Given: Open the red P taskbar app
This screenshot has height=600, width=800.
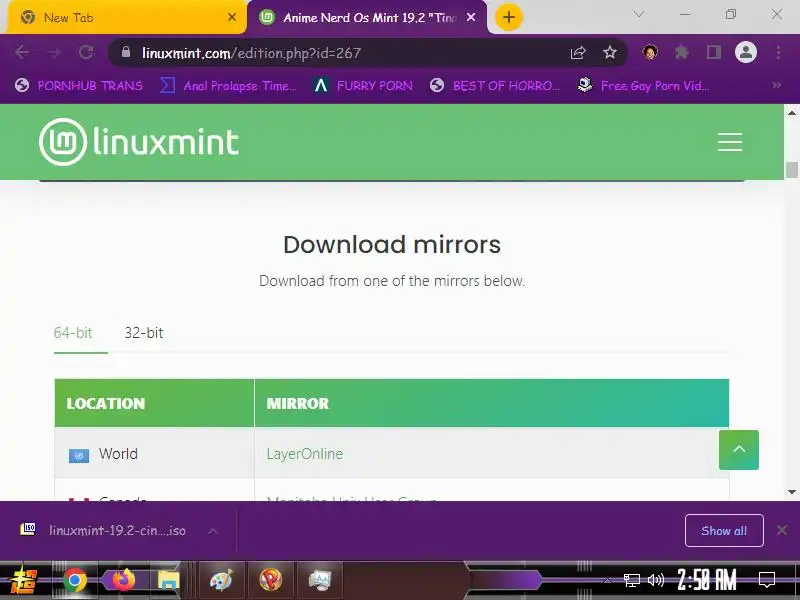Looking at the screenshot, I should click(x=270, y=580).
